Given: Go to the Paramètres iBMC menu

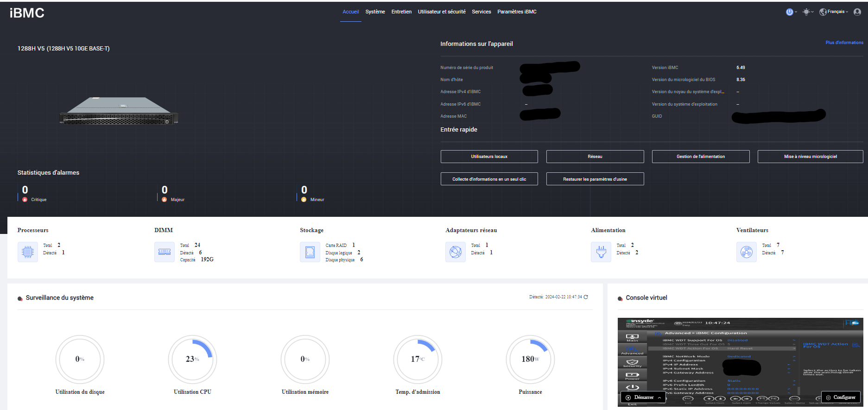Looking at the screenshot, I should [517, 12].
